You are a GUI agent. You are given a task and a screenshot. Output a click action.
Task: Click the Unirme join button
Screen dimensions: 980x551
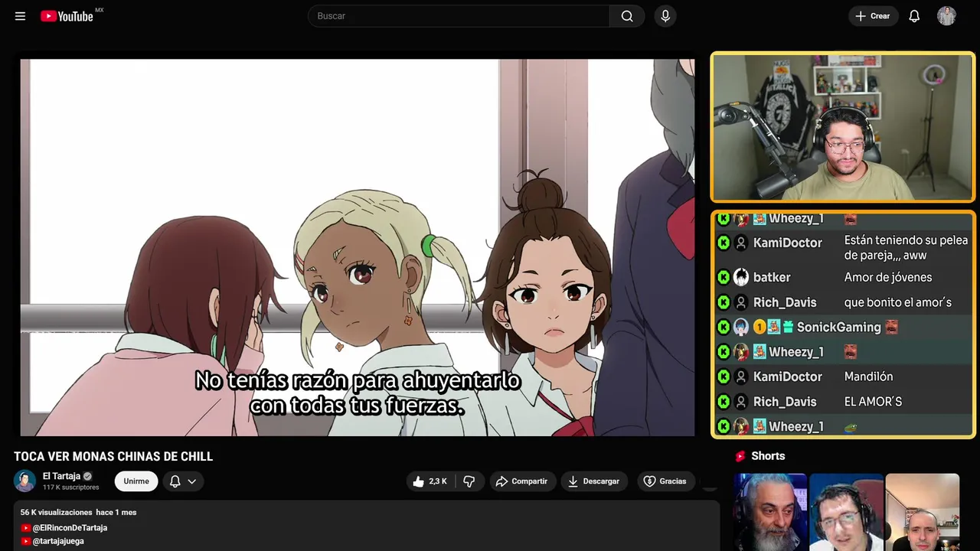point(136,481)
